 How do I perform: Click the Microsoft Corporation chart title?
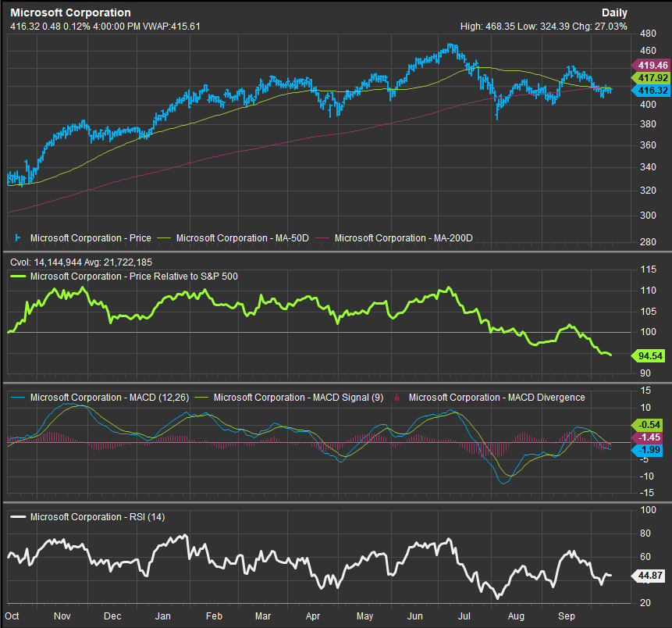(70, 12)
